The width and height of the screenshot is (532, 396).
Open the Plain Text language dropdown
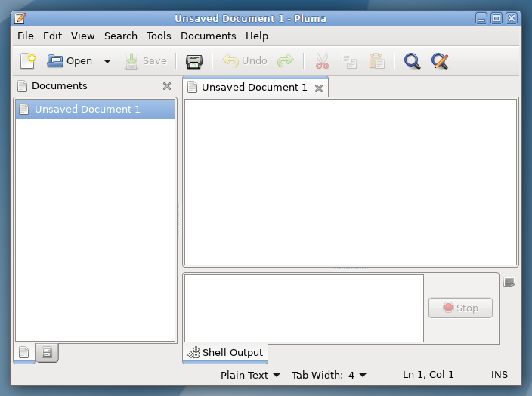tap(250, 375)
